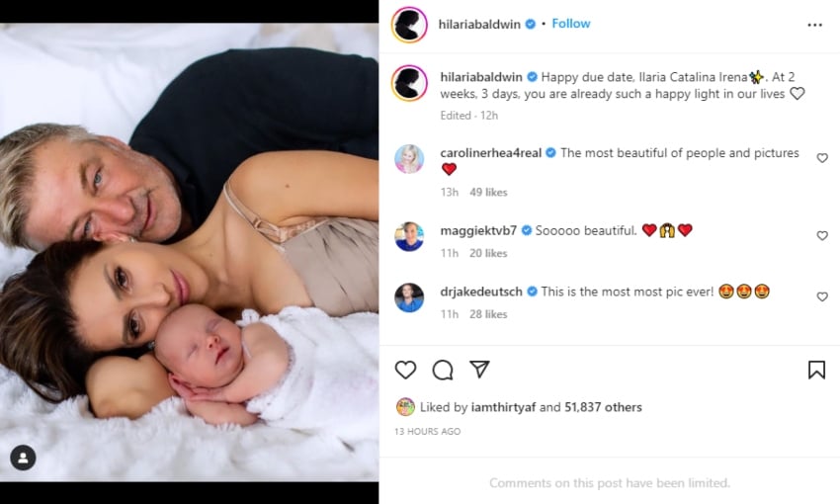Viewport: 840px width, 504px height.
Task: Open the comment bubble icon
Action: coord(443,370)
